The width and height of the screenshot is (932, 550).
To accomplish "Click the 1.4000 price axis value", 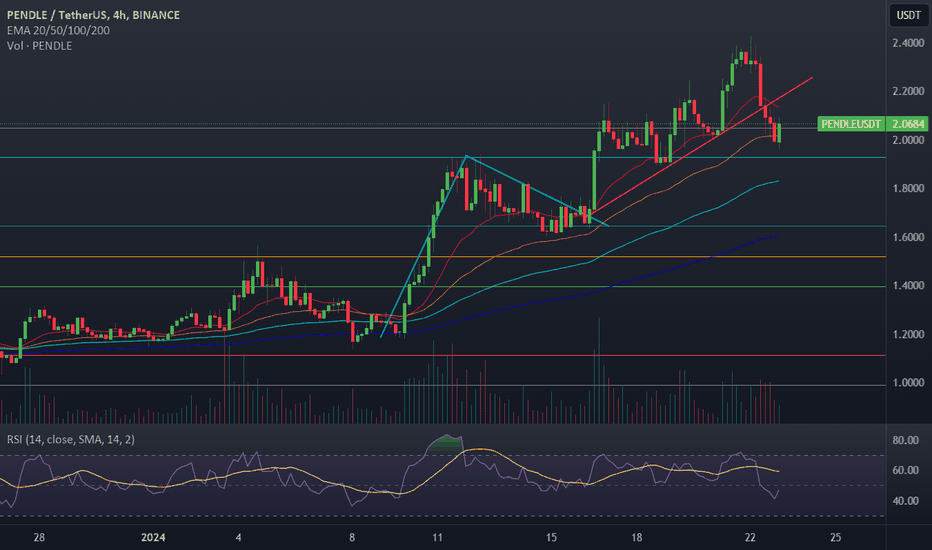I will tap(908, 286).
